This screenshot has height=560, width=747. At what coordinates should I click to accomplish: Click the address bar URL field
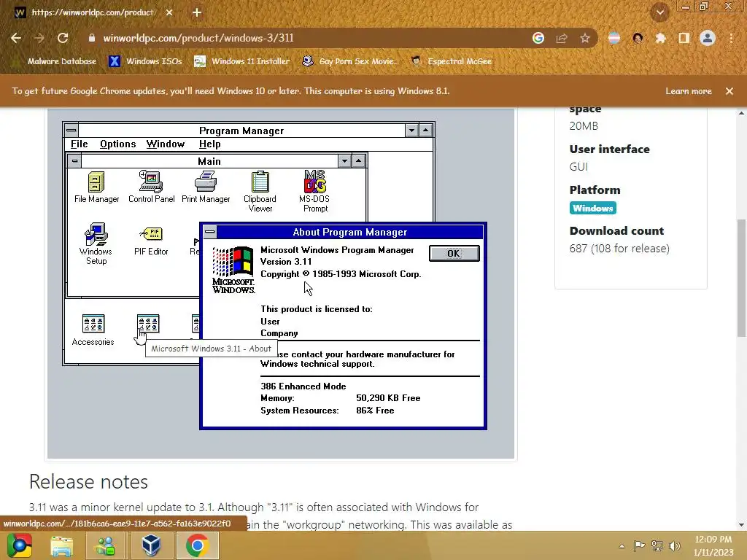coord(305,38)
